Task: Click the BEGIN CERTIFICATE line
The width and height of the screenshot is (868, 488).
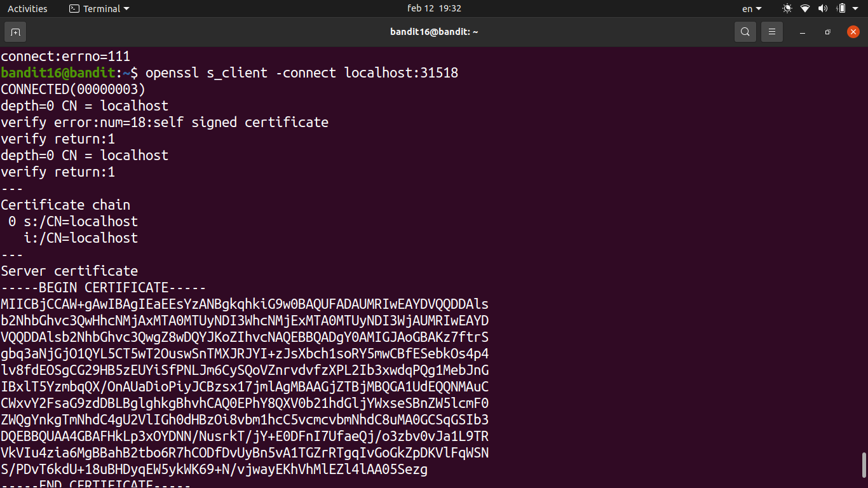Action: (104, 288)
